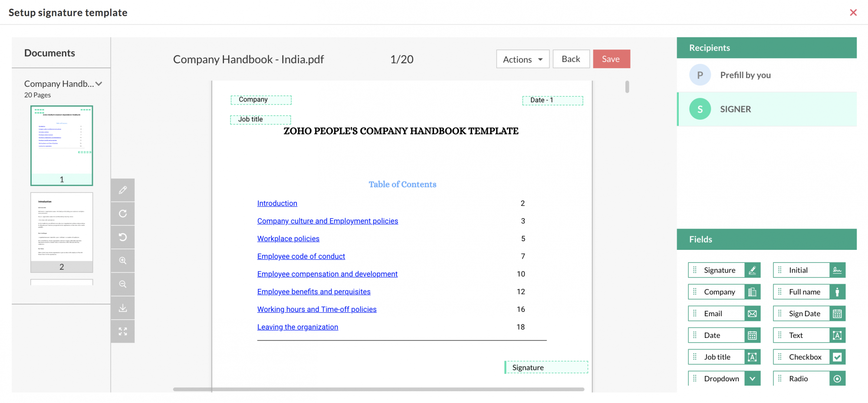This screenshot has height=403, width=868.
Task: Click the Date field calendar icon
Action: click(x=752, y=335)
